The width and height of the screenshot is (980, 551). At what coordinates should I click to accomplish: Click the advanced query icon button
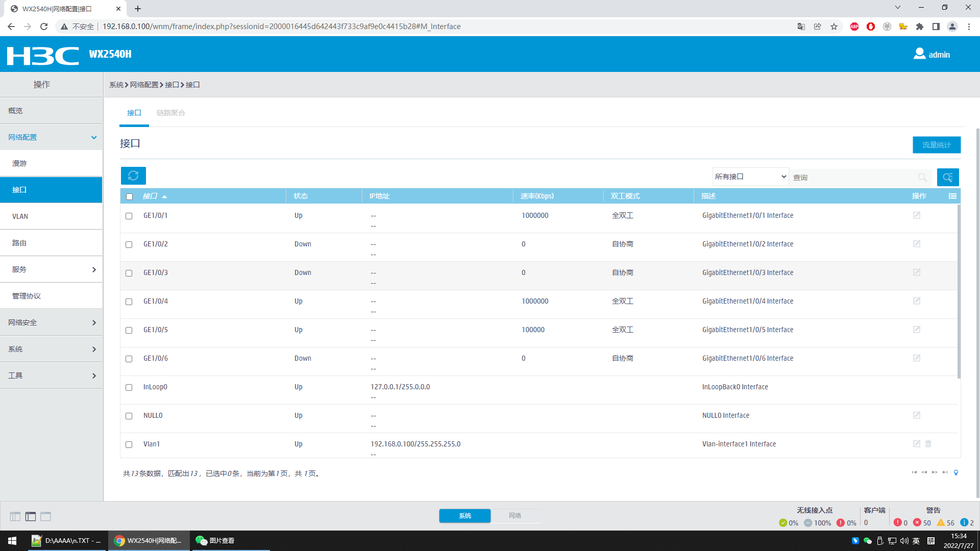coord(948,177)
